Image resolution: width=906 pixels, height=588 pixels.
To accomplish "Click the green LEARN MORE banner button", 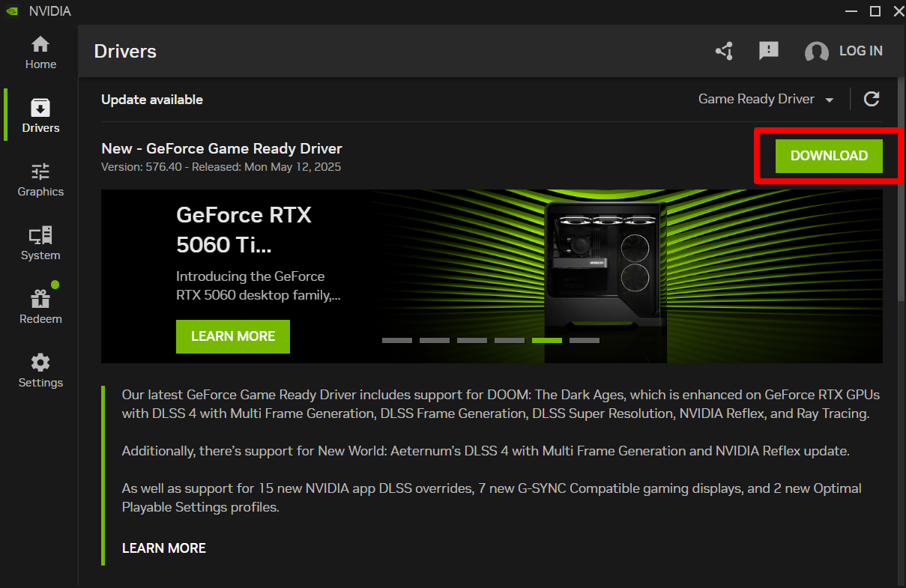I will [232, 336].
